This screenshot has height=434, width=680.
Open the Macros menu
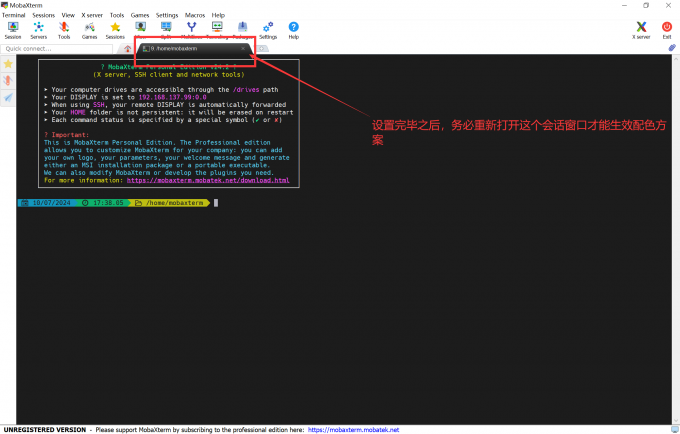[x=195, y=15]
